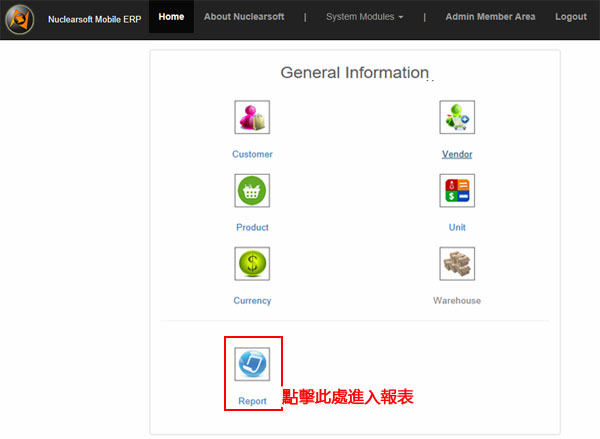Screen dimensions: 600x439
Task: Log out via Logout
Action: click(x=571, y=17)
